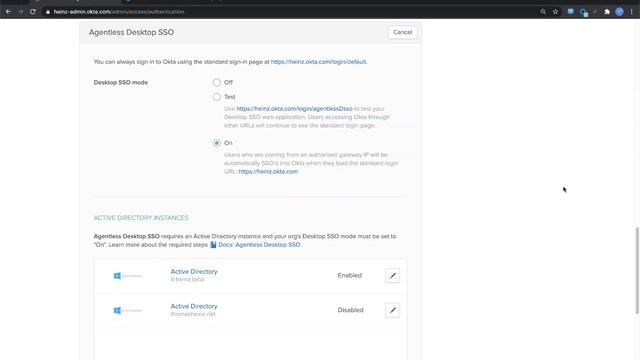This screenshot has width=640, height=360.
Task: Set Desktop SSO mode to Test
Action: [x=217, y=97]
